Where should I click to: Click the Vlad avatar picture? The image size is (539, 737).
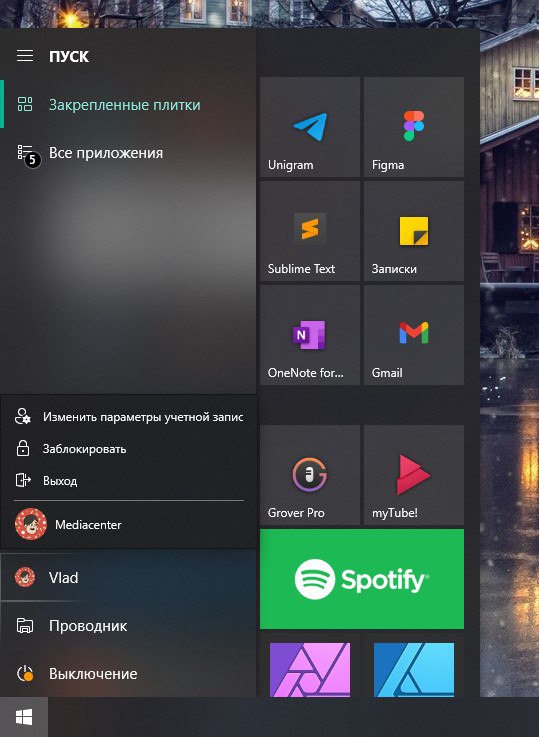(x=25, y=577)
